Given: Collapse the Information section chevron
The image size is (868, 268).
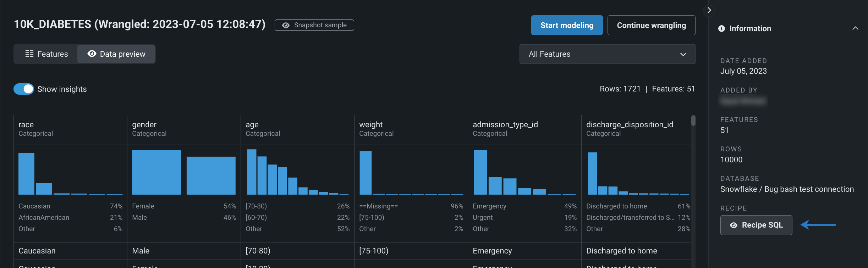Looking at the screenshot, I should (855, 28).
